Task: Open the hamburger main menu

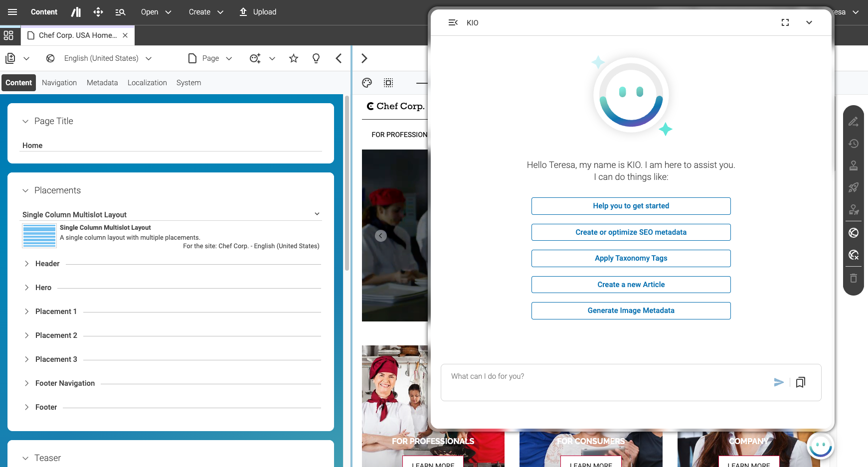Action: 12,12
